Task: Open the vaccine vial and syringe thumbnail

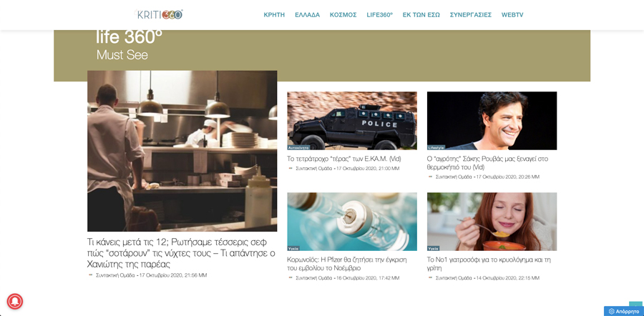Action: [352, 222]
